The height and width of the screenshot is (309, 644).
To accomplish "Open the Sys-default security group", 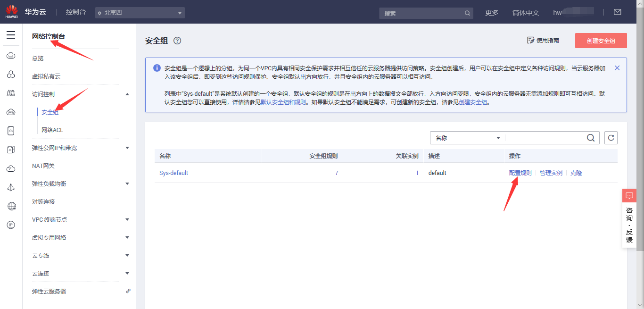I will click(173, 173).
